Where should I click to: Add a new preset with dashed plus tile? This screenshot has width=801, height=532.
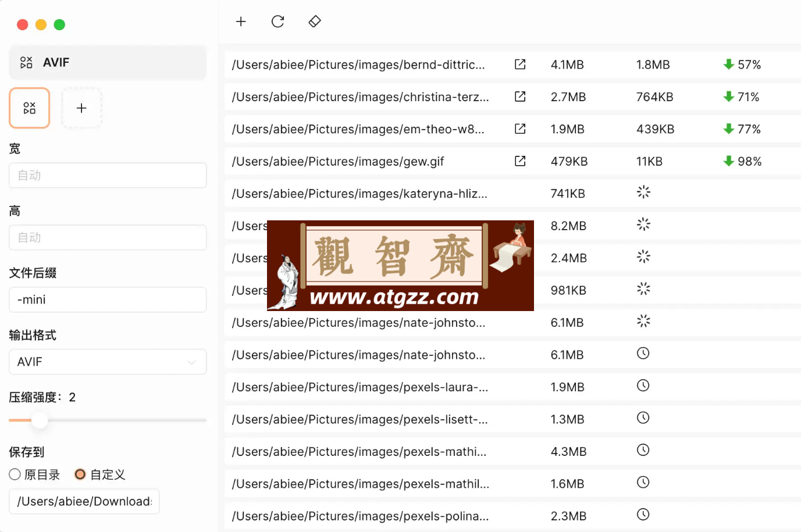[x=81, y=108]
